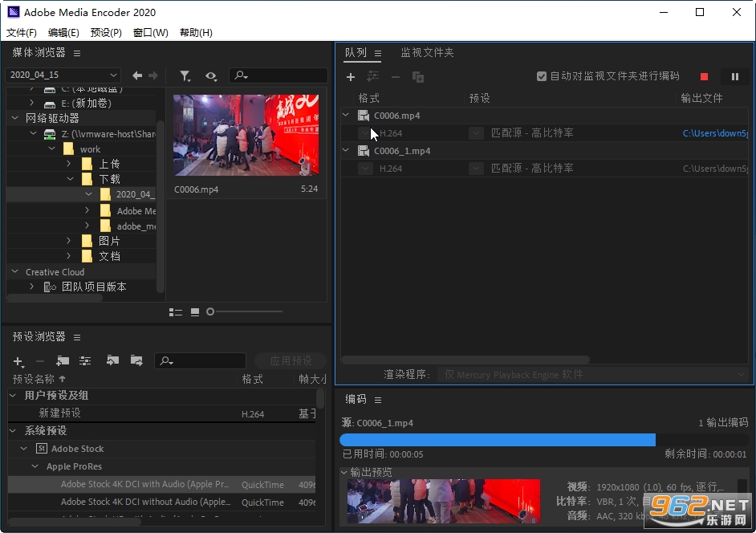Switch Media Browser to thumbnail view

pos(195,312)
